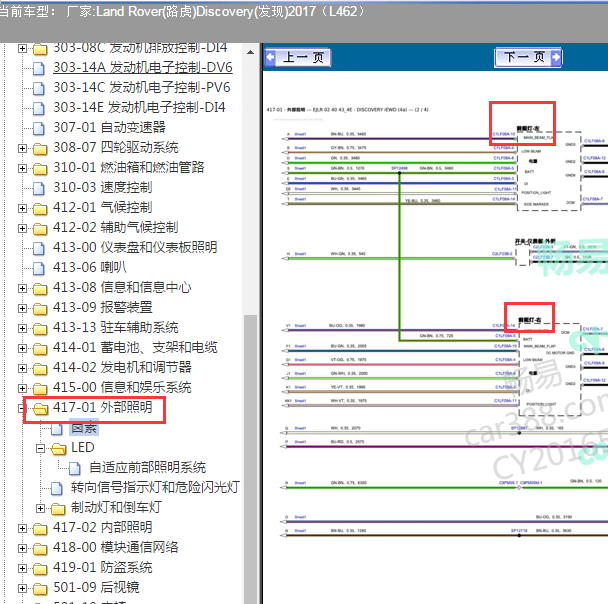
Task: Click splice SP12498 label in diagram
Action: coord(399,168)
